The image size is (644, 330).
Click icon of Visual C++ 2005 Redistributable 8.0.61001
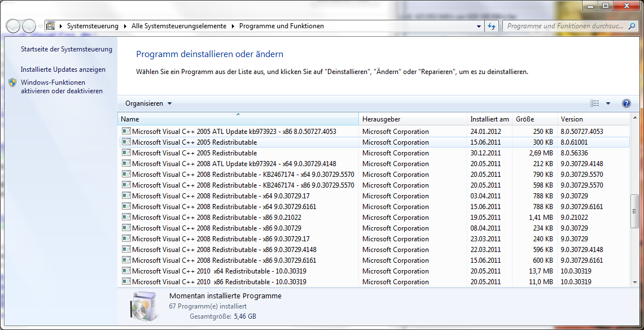[x=126, y=142]
